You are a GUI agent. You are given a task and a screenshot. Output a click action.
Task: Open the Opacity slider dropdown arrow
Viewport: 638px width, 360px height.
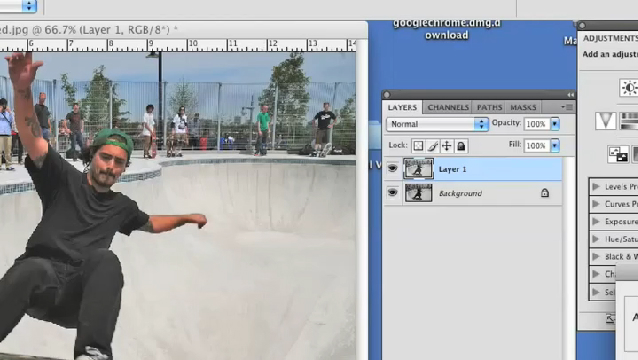pos(555,124)
